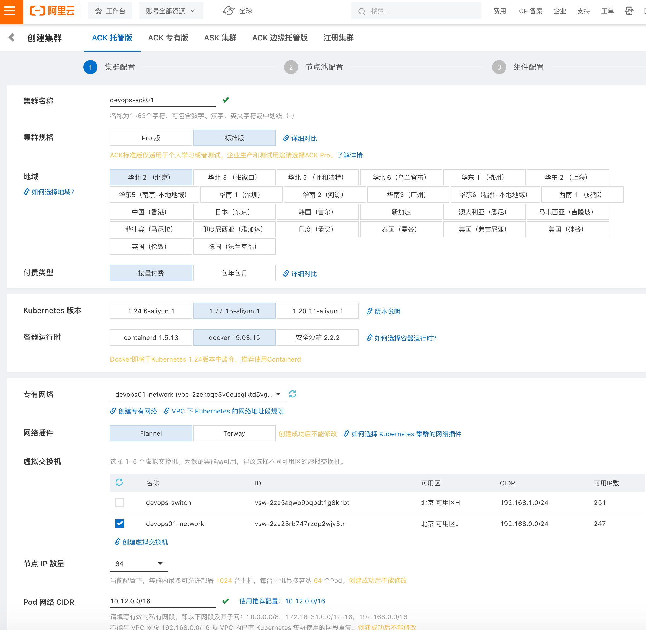
Task: Switch to the ASK 集群 tab
Action: [x=220, y=38]
